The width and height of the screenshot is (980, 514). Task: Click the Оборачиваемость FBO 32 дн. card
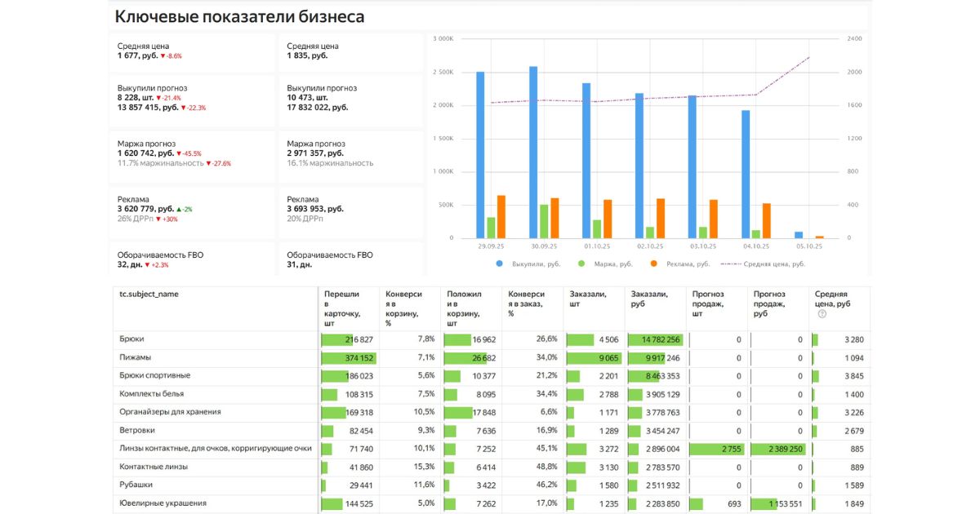pos(192,259)
